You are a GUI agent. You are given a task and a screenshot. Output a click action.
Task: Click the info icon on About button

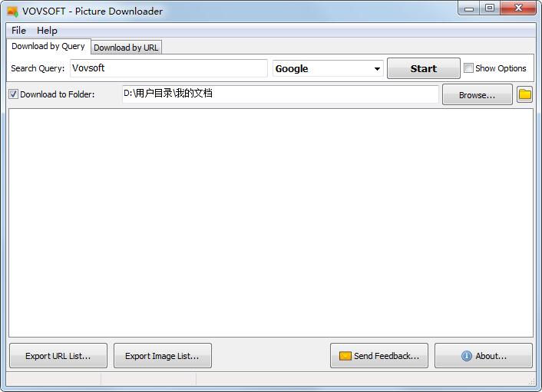click(466, 356)
